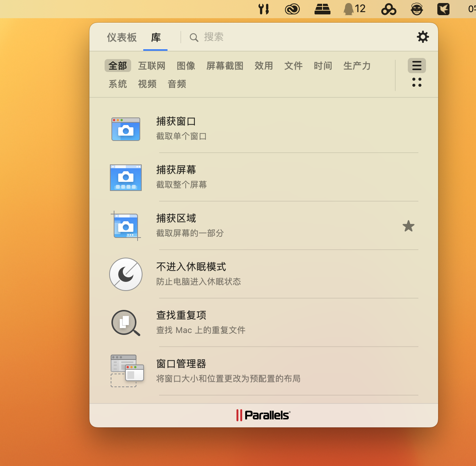The height and width of the screenshot is (466, 476).
Task: Enable list view layout
Action: click(x=417, y=65)
